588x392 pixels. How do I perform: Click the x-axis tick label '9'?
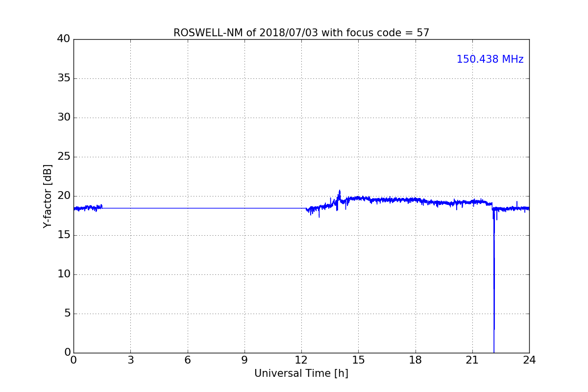[245, 360]
